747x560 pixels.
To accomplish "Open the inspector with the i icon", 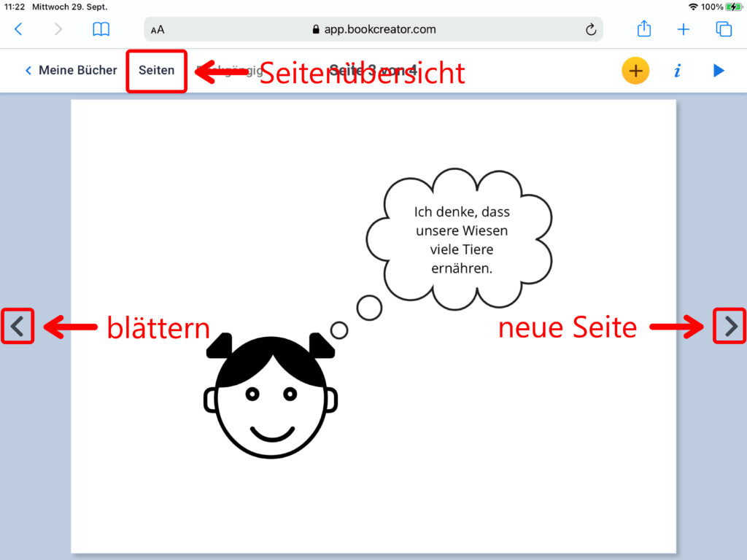I will [x=677, y=71].
